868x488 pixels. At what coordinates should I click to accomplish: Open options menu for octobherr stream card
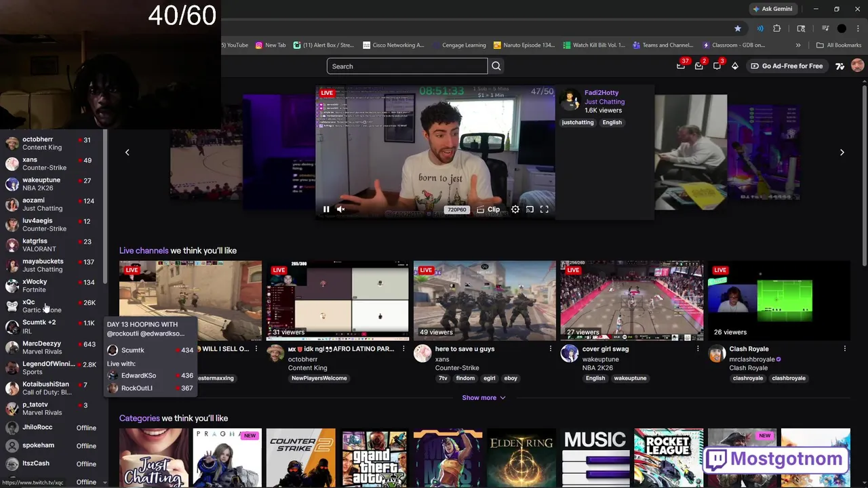tap(403, 349)
